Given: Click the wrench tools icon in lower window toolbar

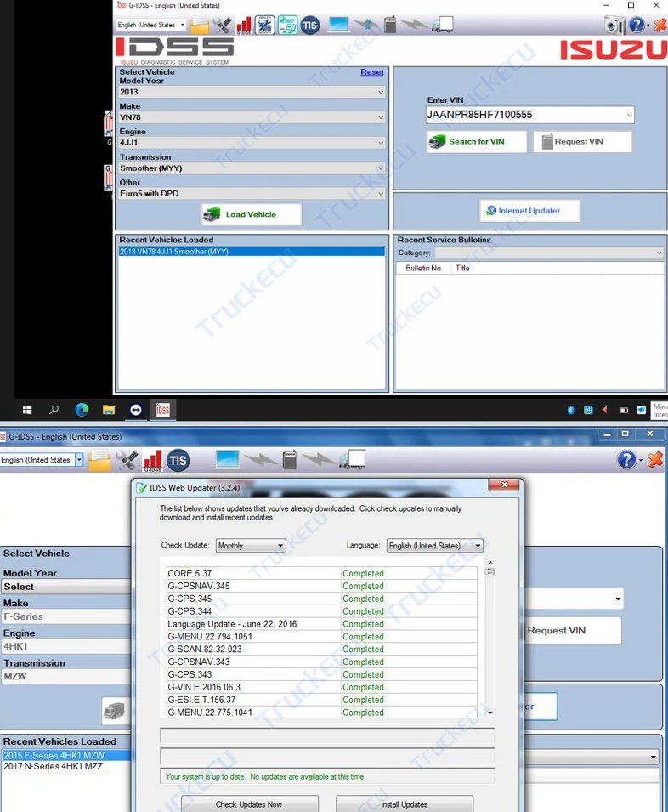Looking at the screenshot, I should click(127, 460).
